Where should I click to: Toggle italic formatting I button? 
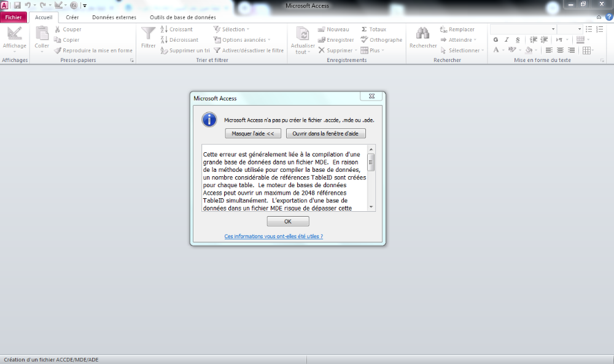tap(507, 40)
